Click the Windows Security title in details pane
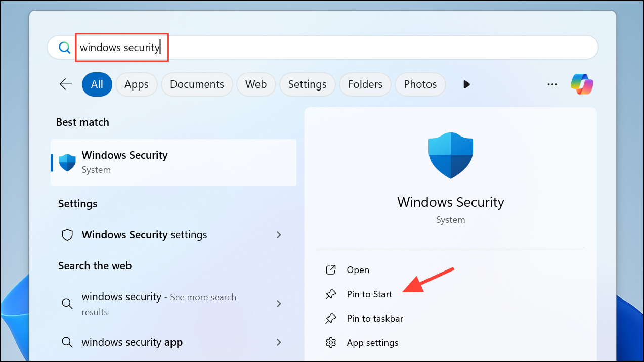 [x=450, y=202]
